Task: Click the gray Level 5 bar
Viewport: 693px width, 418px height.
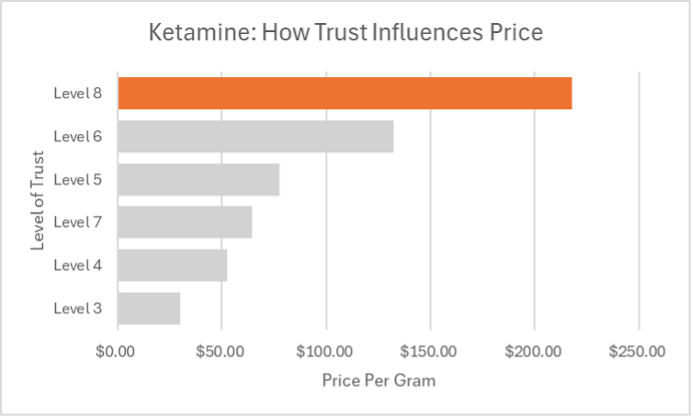Action: tap(198, 179)
